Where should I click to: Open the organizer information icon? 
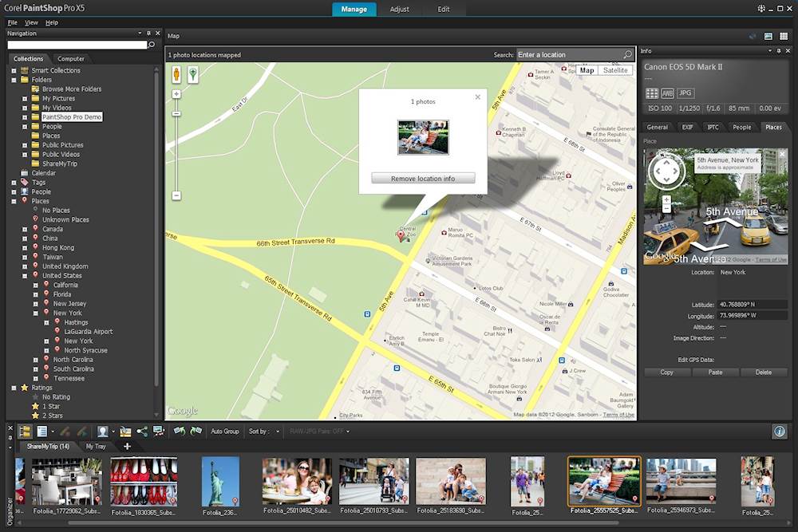[780, 432]
